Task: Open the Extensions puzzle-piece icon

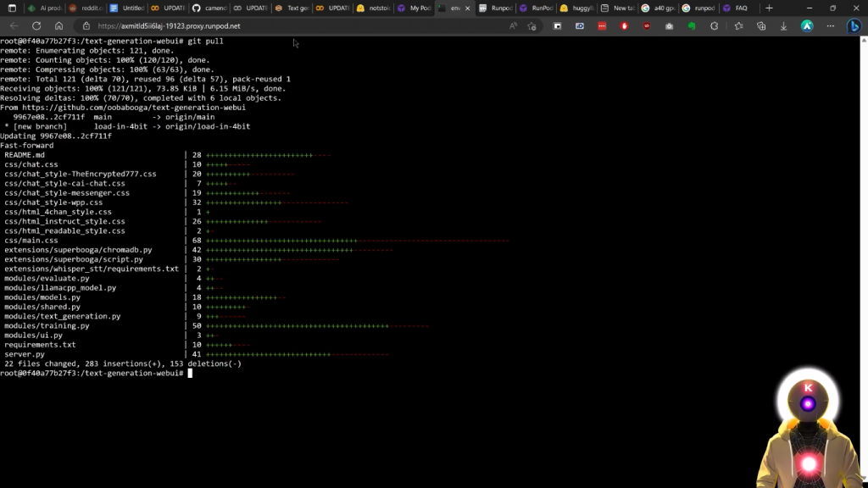Action: [x=715, y=26]
